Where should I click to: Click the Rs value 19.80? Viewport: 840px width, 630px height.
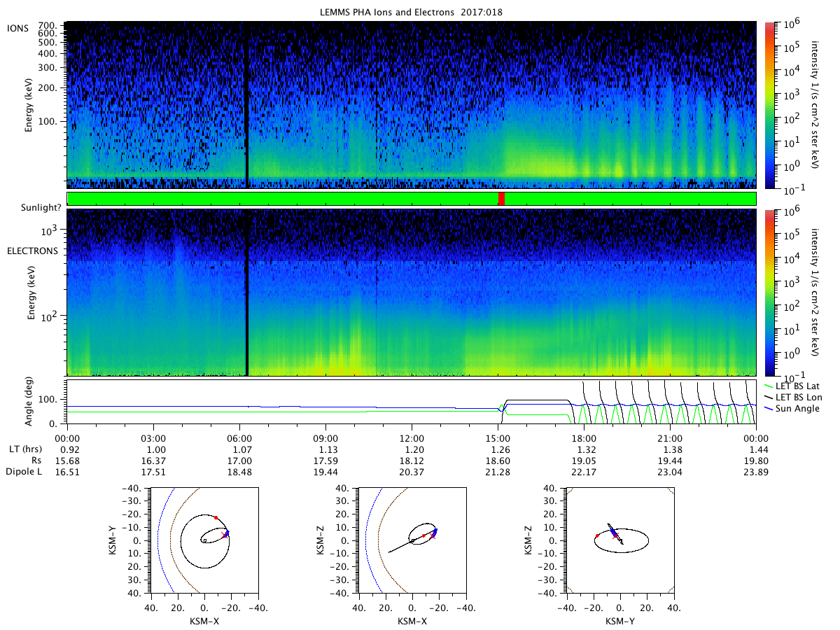click(x=756, y=461)
